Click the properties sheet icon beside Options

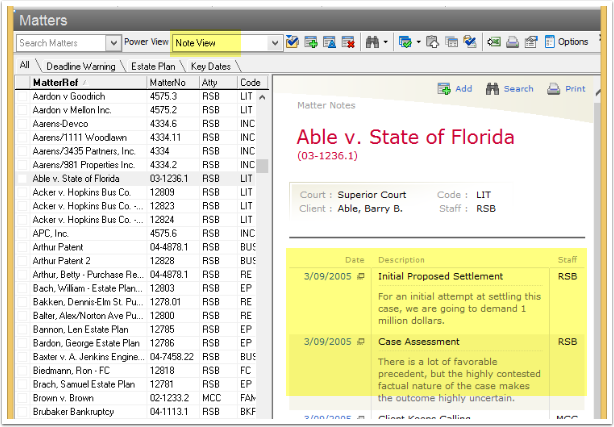pos(531,42)
